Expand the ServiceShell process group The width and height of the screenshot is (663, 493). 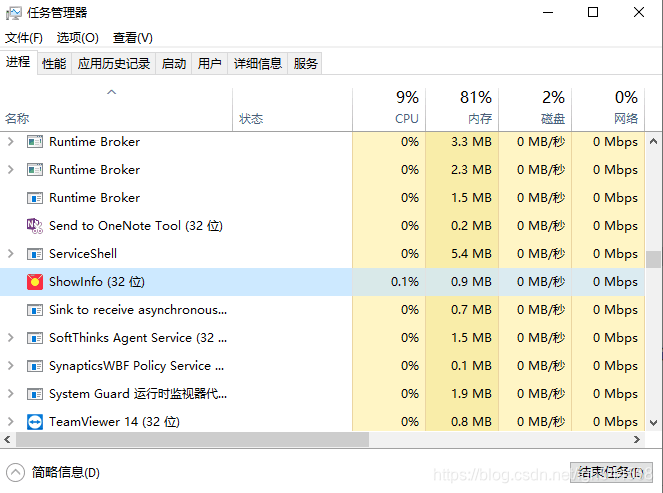click(x=11, y=254)
